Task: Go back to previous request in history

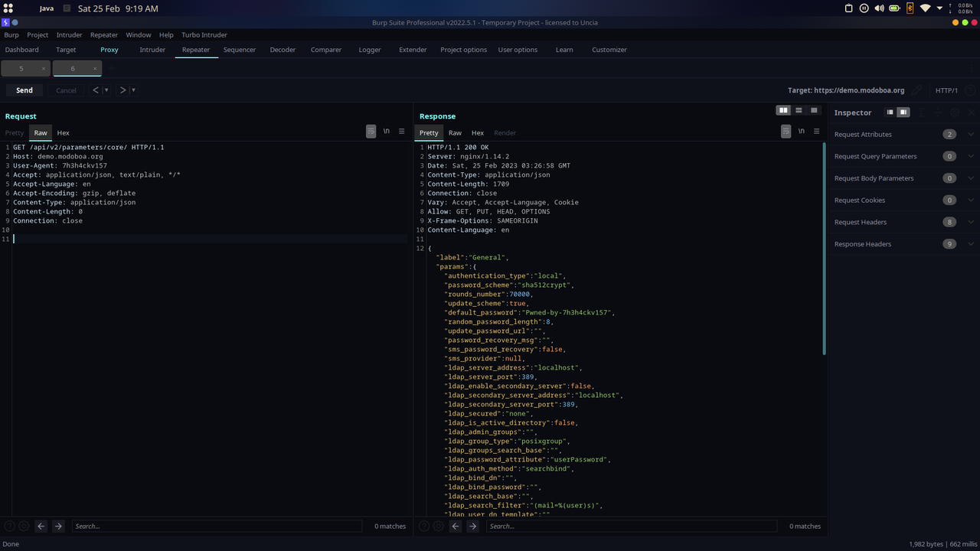Action: pyautogui.click(x=96, y=90)
